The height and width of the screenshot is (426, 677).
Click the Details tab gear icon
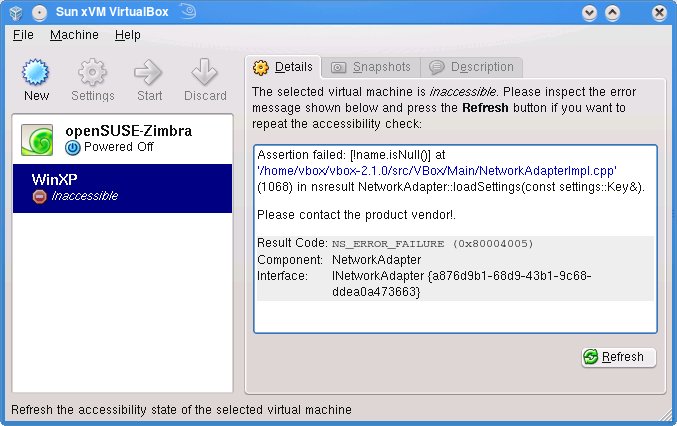coord(261,68)
